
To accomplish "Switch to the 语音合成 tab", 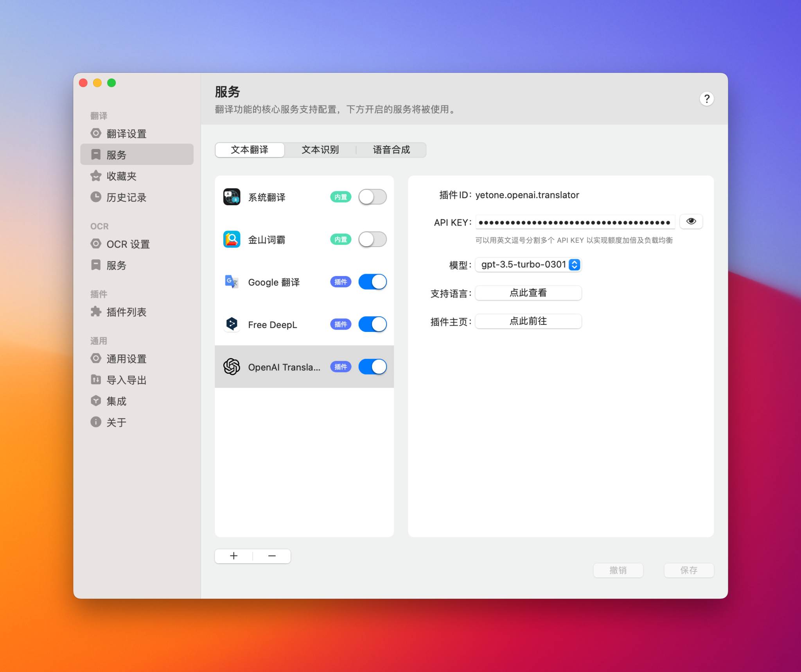I will click(x=391, y=150).
